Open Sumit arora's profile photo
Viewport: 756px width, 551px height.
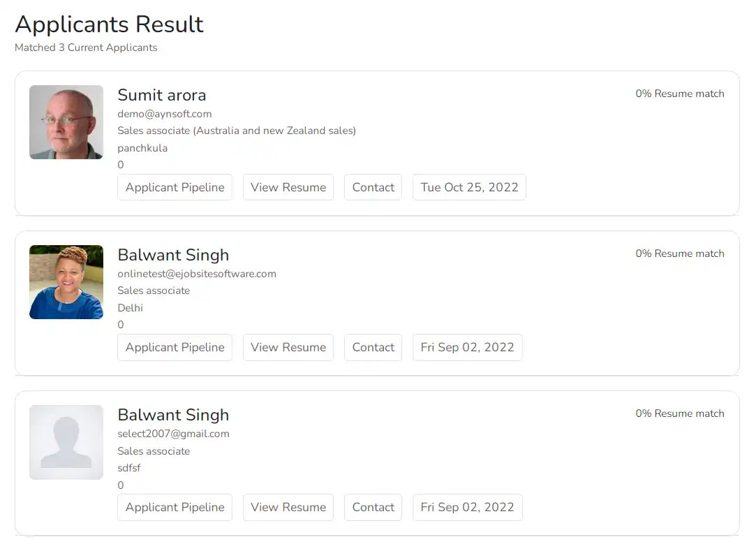(x=66, y=122)
